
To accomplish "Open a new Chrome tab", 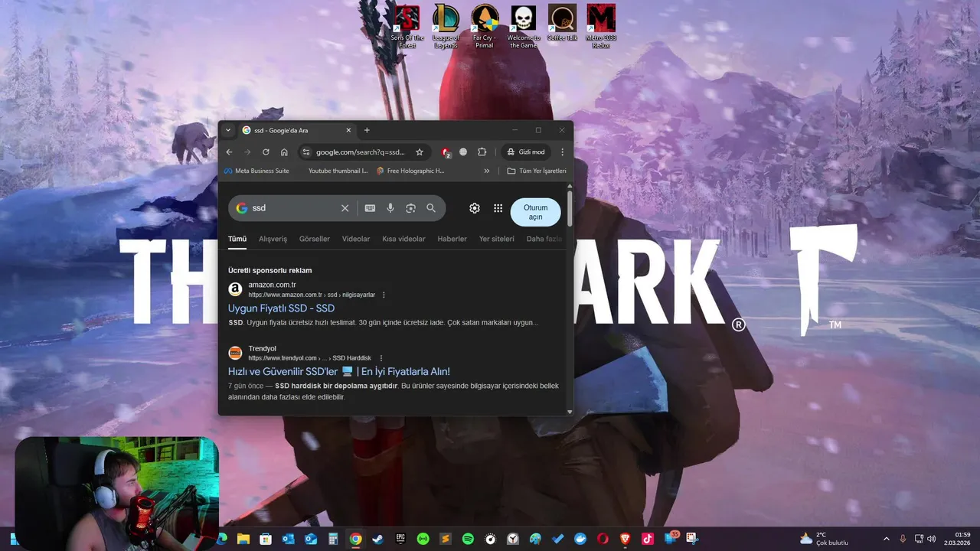I will point(367,130).
